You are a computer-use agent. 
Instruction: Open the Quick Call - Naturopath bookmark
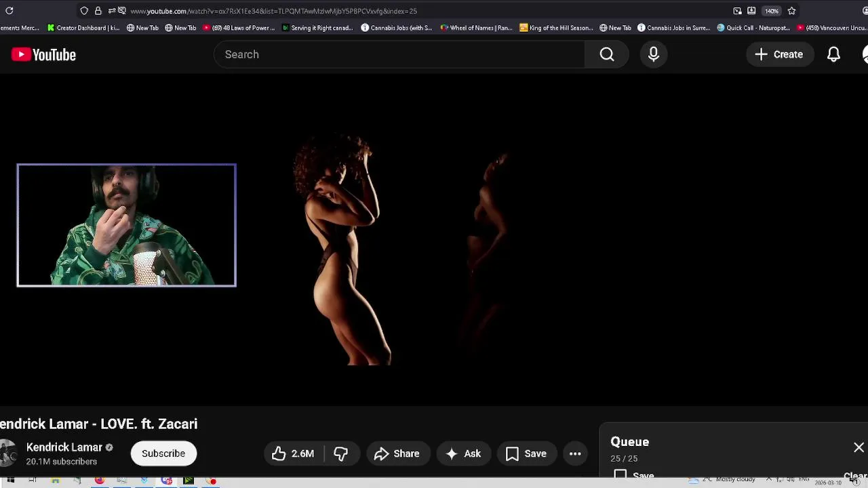click(x=753, y=28)
